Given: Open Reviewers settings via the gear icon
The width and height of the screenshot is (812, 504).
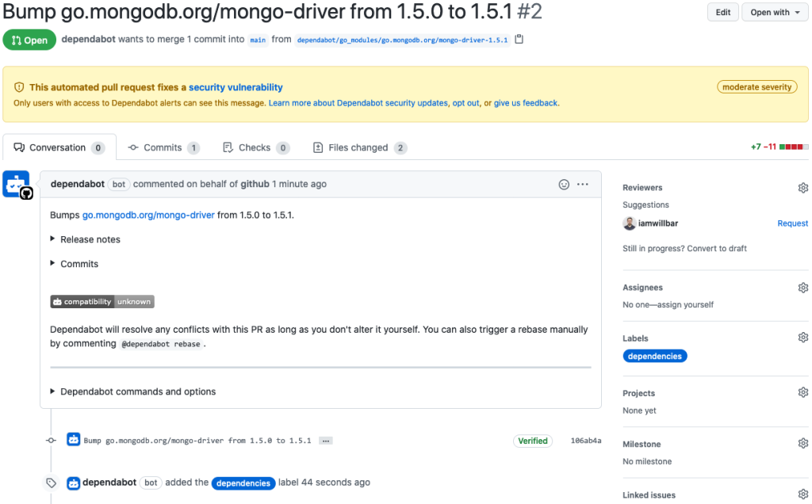Looking at the screenshot, I should (802, 187).
